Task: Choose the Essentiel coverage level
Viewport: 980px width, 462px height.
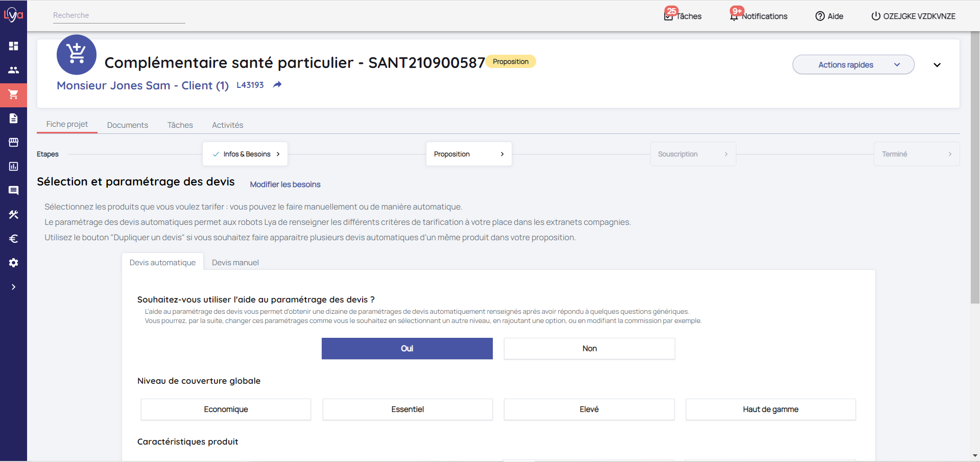Action: [x=408, y=409]
